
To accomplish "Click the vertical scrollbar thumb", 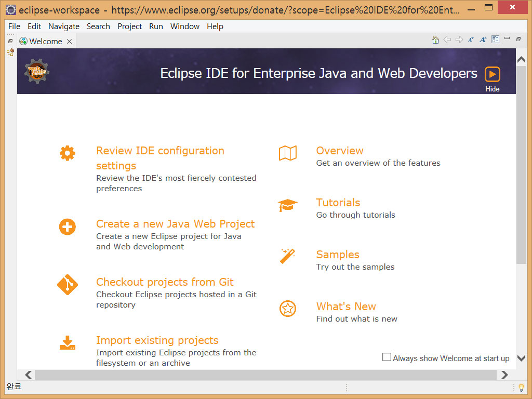I will [x=521, y=165].
